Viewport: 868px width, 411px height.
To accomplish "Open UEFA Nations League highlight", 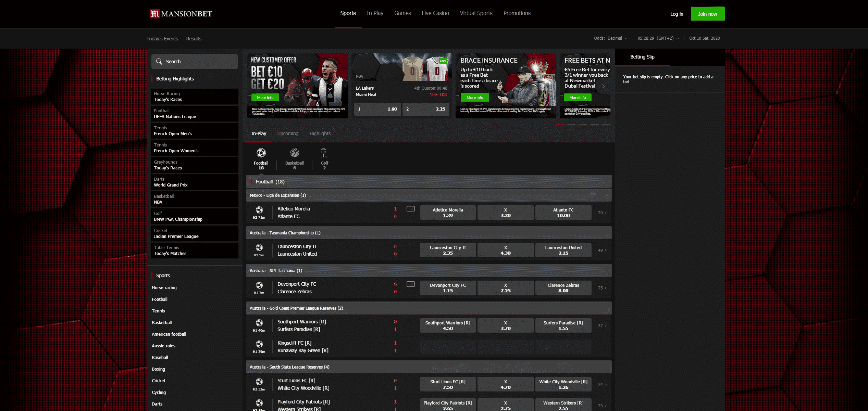I will pyautogui.click(x=195, y=114).
